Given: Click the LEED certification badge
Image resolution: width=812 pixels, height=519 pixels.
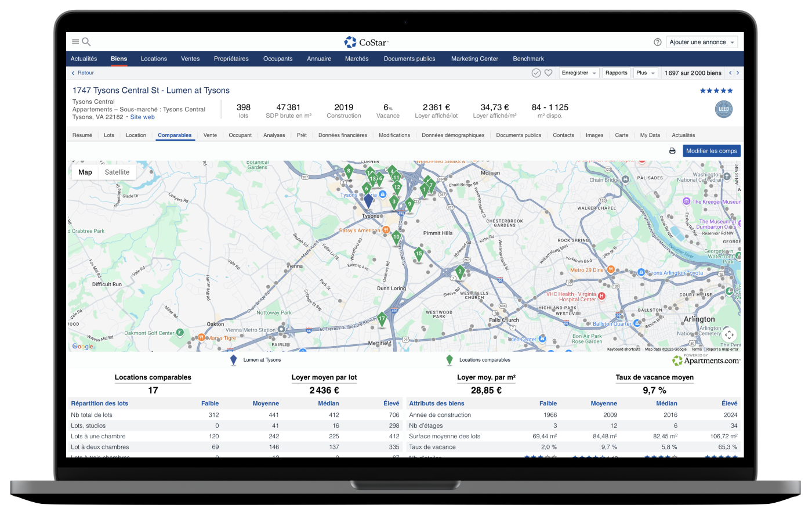Looking at the screenshot, I should coord(723,109).
